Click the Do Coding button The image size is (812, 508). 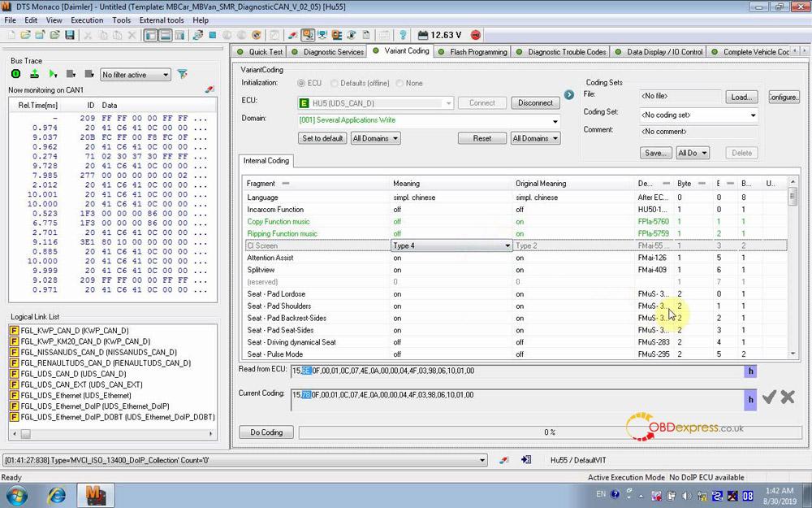click(266, 432)
